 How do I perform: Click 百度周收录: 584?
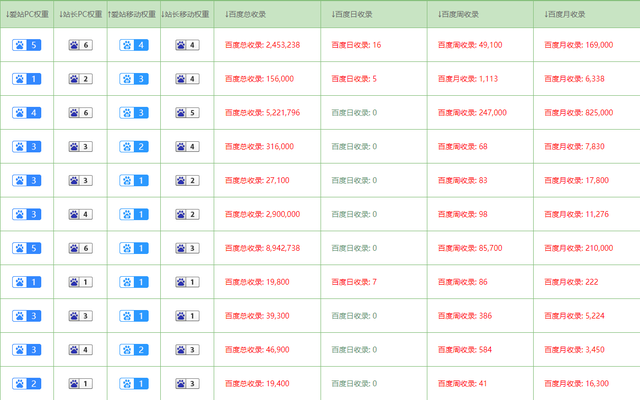tap(465, 350)
